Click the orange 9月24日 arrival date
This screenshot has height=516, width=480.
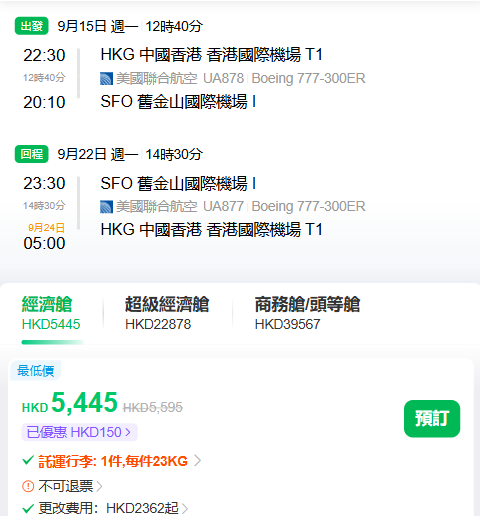pos(46,228)
